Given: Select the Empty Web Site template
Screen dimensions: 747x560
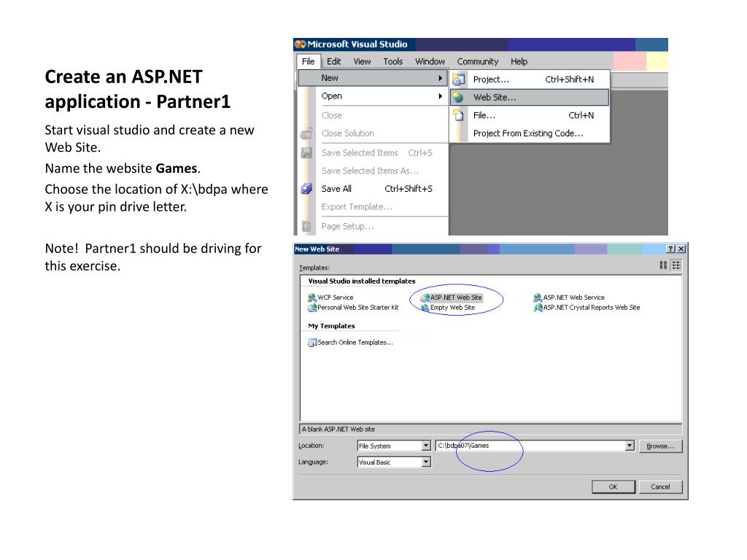Looking at the screenshot, I should pos(448,308).
